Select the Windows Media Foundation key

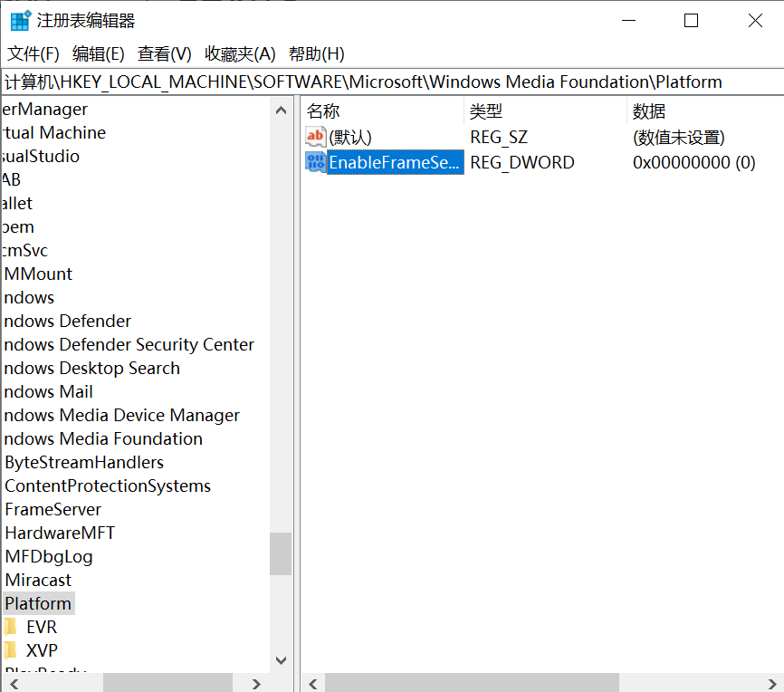tap(103, 438)
